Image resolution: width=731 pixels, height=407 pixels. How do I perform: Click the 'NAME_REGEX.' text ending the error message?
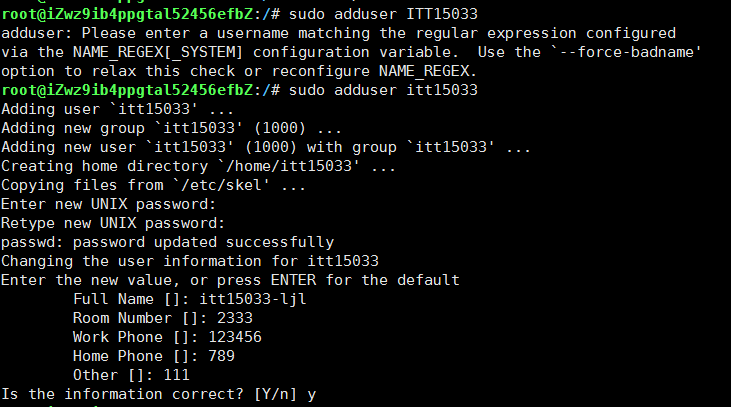[428, 71]
